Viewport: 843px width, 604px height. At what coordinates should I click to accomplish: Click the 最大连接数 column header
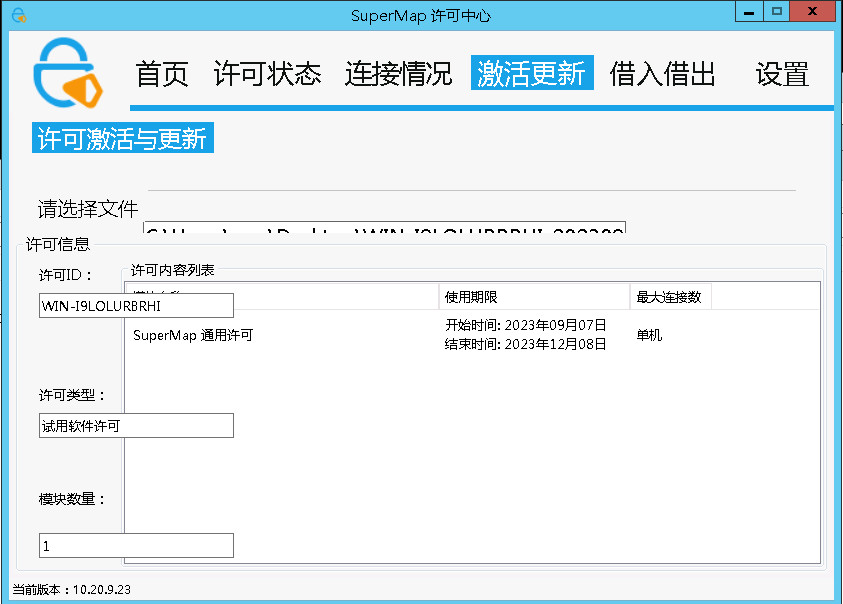click(x=670, y=296)
